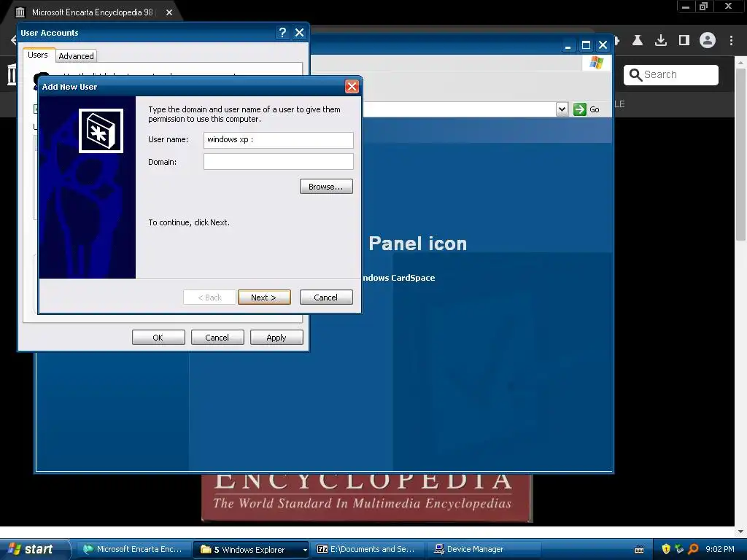Click Apply in the User Accounts window
This screenshot has width=747, height=560.
(x=276, y=337)
